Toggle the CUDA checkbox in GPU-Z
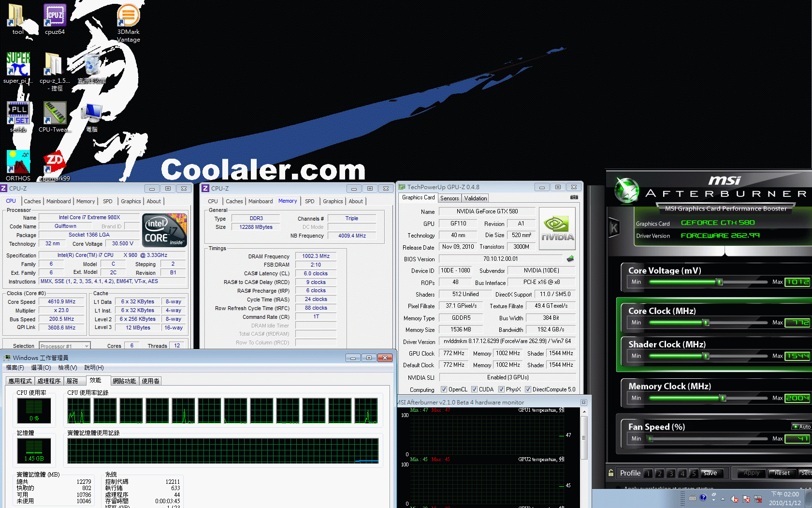The width and height of the screenshot is (812, 508). [474, 389]
